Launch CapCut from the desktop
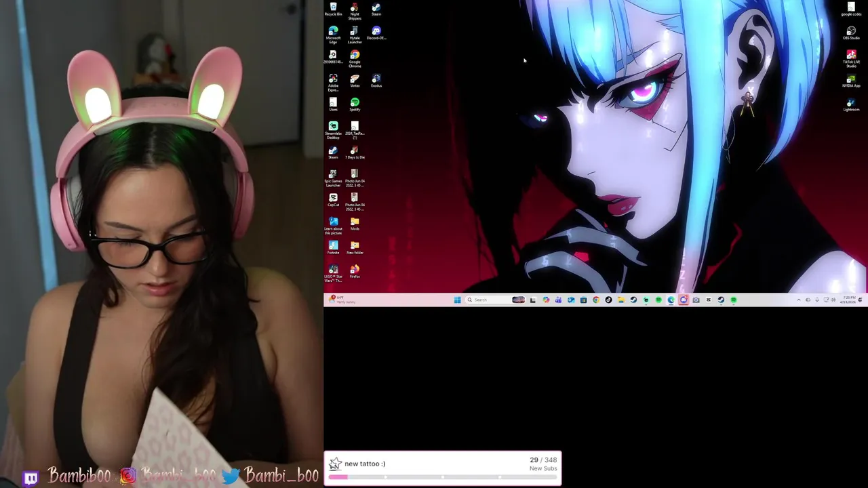This screenshot has height=488, width=868. [333, 199]
